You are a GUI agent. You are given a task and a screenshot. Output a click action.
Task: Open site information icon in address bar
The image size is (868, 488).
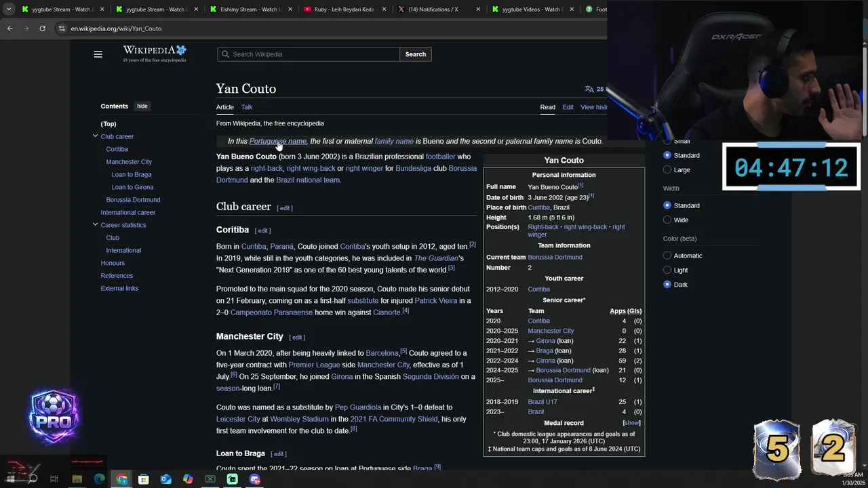pos(62,28)
